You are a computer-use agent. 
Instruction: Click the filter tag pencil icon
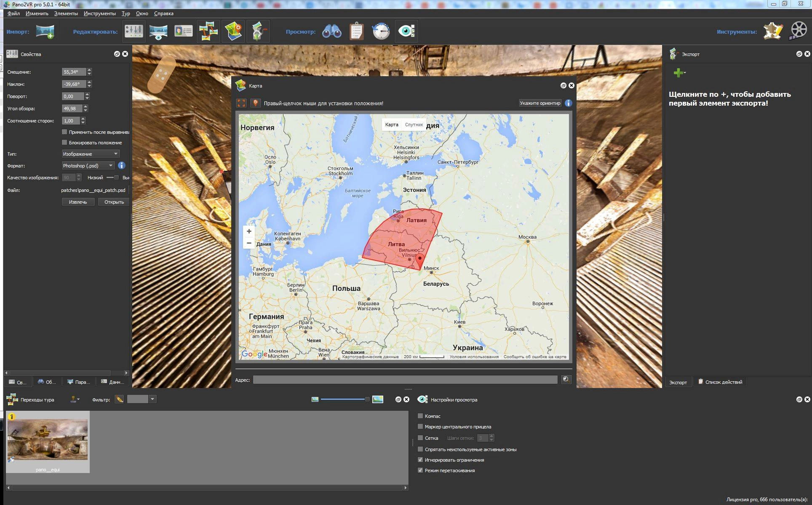[120, 399]
